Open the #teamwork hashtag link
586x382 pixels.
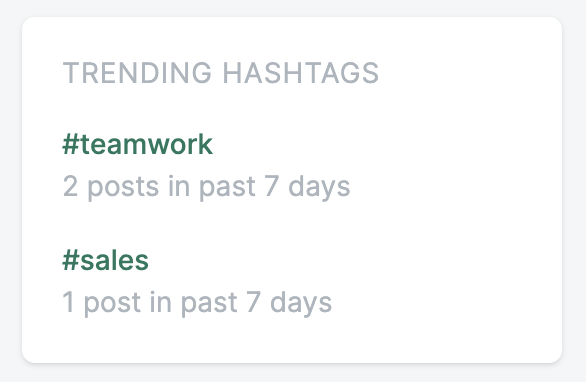pyautogui.click(x=138, y=145)
